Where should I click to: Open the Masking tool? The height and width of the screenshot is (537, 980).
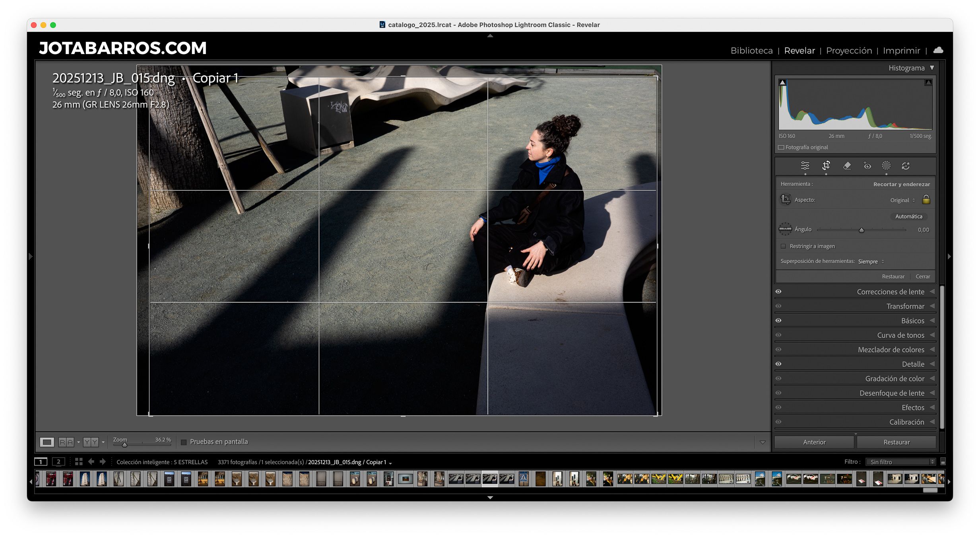(886, 165)
